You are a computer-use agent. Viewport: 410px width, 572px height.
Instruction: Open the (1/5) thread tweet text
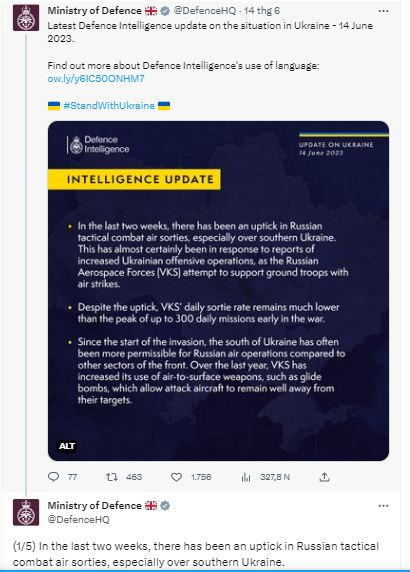(196, 554)
